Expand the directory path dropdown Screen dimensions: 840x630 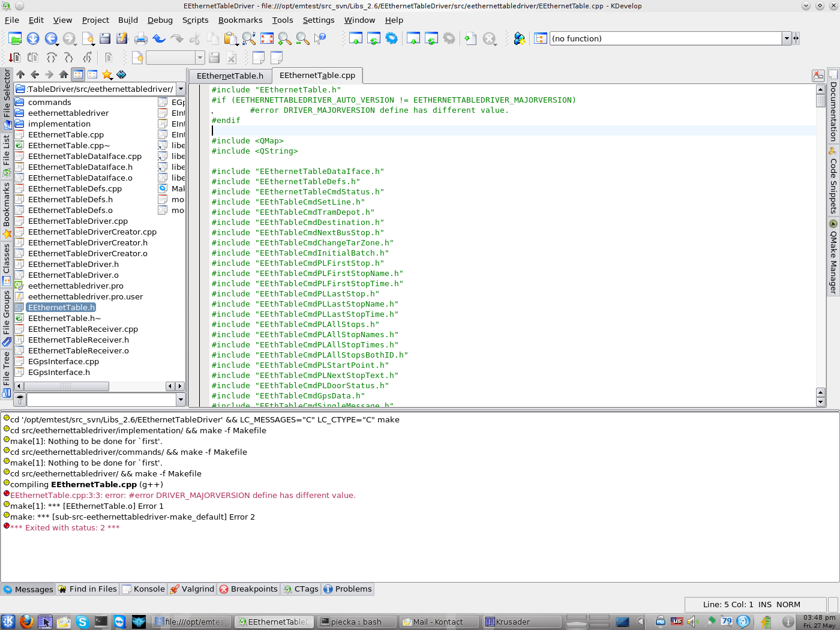click(x=181, y=89)
